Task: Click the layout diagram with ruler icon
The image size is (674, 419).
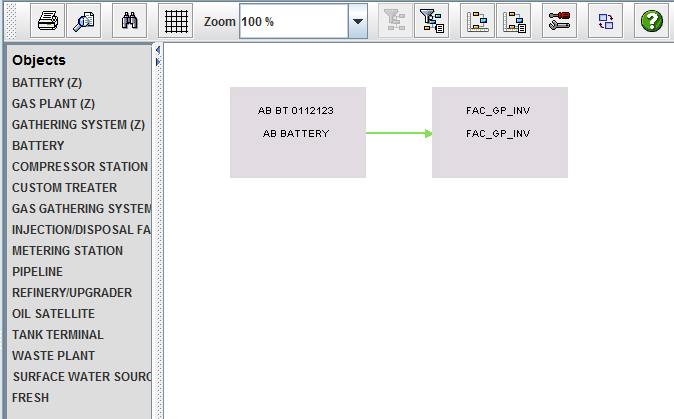Action: [478, 21]
